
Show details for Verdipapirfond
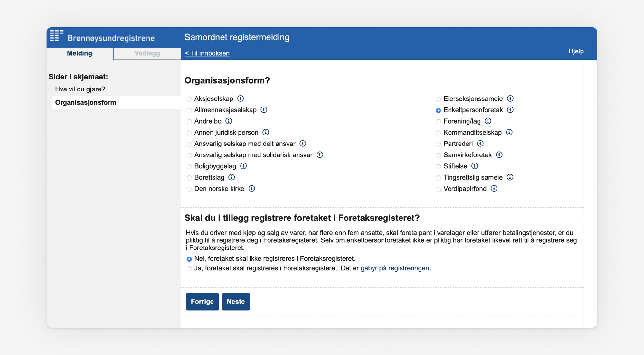[x=494, y=189]
